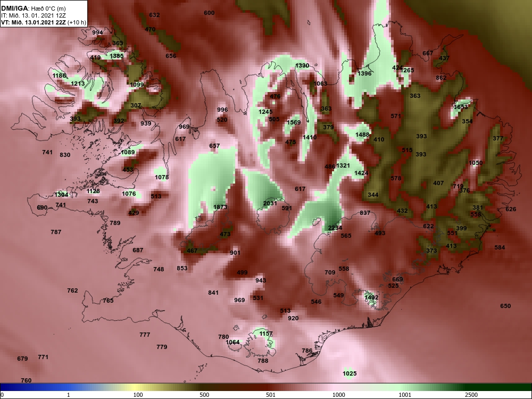Select the map value 996
532x399 pixels.
222,110
